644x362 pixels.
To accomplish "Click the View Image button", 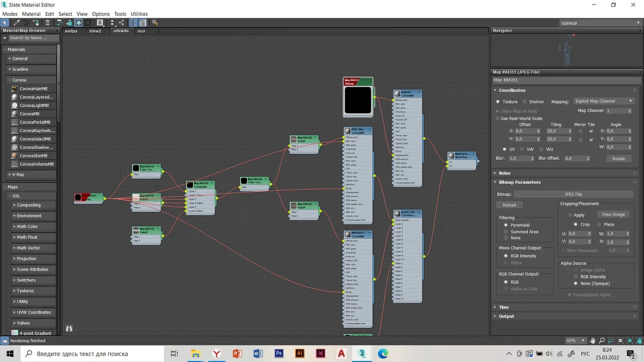I will coord(613,214).
